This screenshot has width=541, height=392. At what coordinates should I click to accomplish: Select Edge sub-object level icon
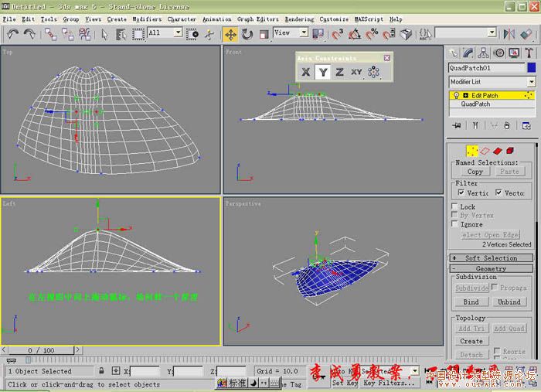(x=485, y=151)
